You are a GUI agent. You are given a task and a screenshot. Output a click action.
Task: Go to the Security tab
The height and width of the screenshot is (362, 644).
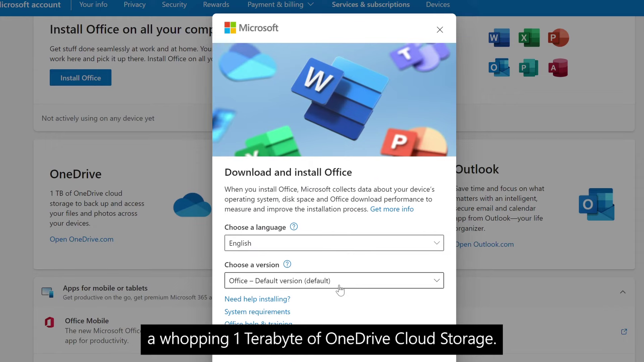click(x=174, y=5)
